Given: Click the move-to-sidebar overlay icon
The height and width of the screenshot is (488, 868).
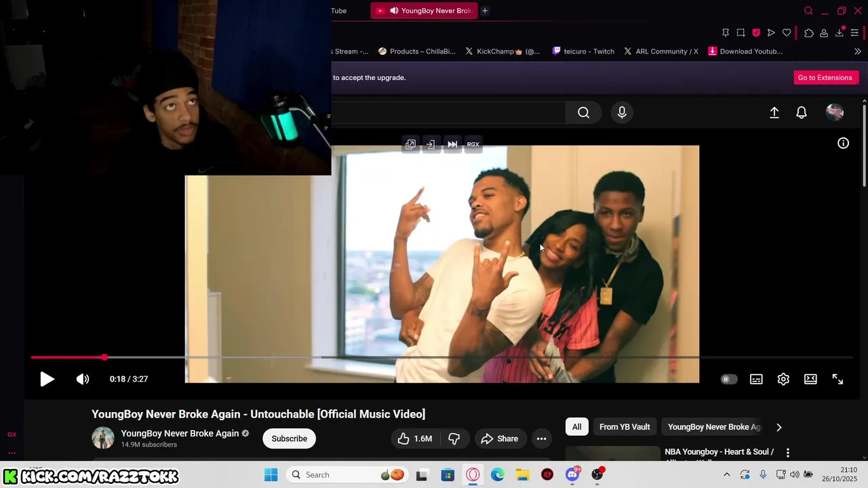Looking at the screenshot, I should 430,144.
